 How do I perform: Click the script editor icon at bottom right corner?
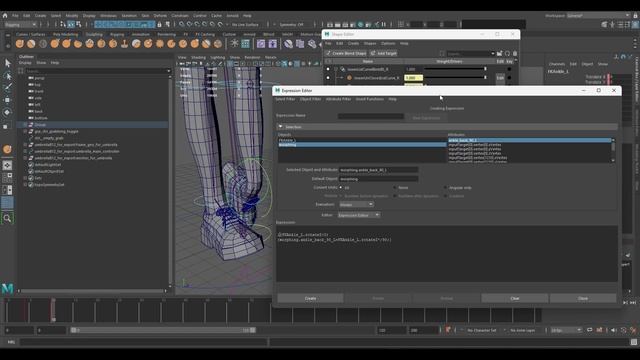click(633, 342)
